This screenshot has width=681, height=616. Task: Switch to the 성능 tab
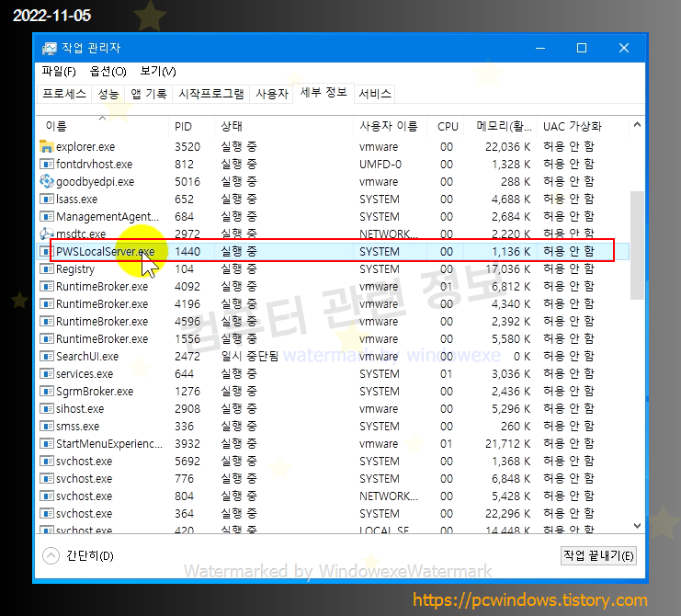[108, 94]
